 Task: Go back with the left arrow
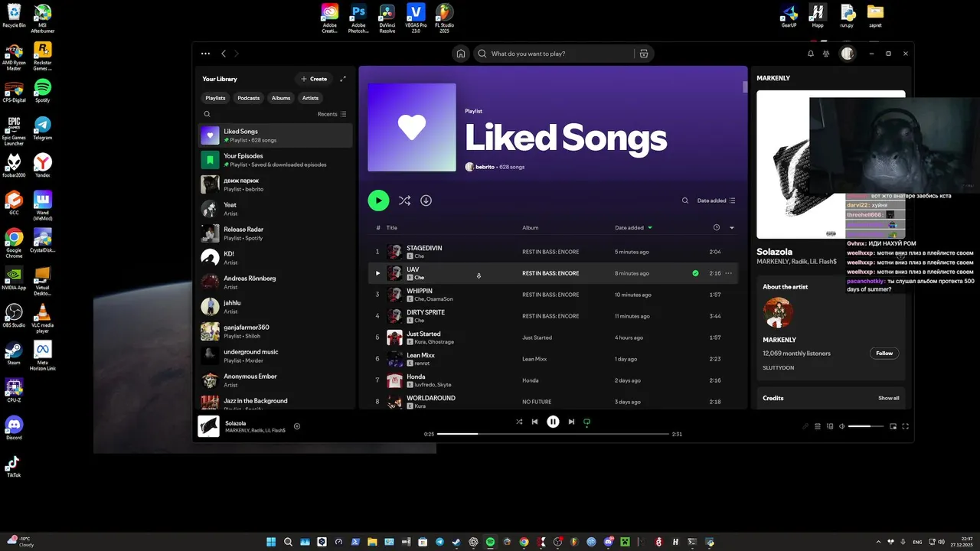click(224, 54)
